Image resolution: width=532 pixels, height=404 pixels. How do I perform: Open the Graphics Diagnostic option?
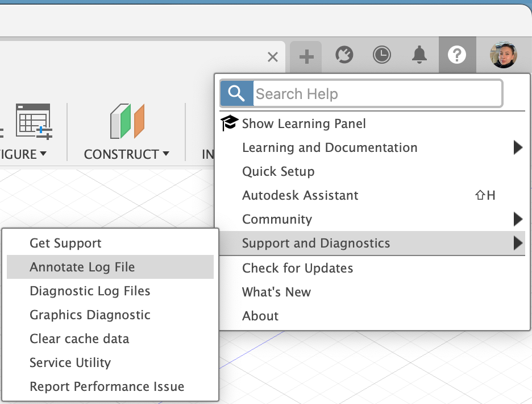pyautogui.click(x=90, y=315)
